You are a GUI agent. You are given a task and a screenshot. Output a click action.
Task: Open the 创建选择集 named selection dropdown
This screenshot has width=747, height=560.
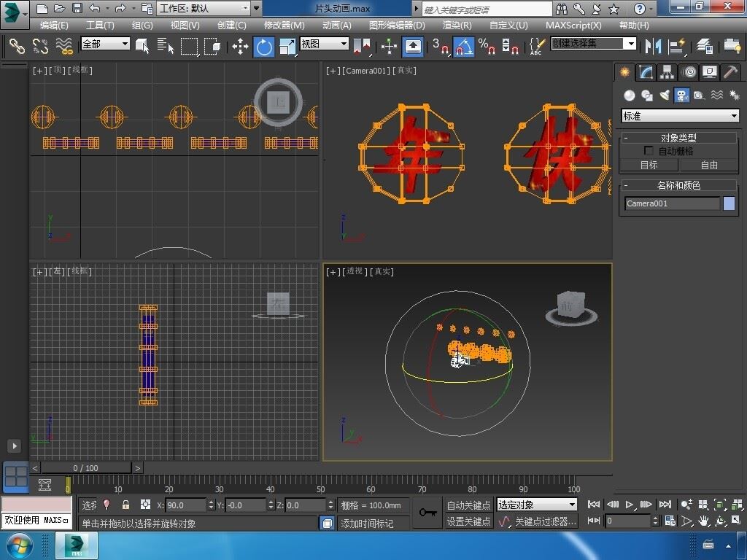coord(594,44)
